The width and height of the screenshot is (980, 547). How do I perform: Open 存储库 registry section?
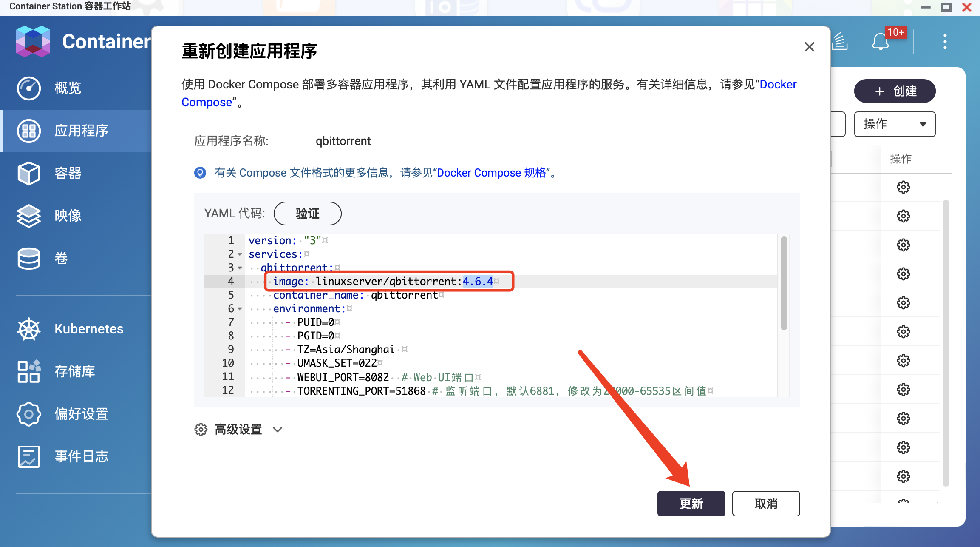tap(76, 371)
